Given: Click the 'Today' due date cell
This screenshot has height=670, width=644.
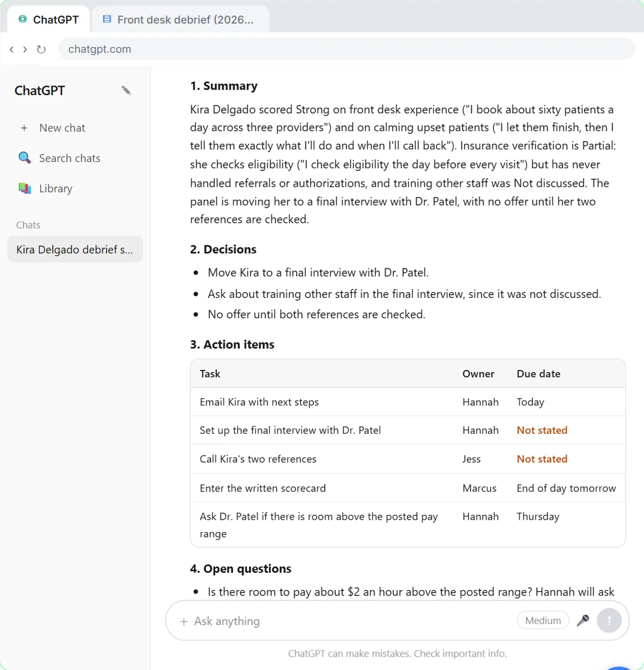Looking at the screenshot, I should [530, 402].
